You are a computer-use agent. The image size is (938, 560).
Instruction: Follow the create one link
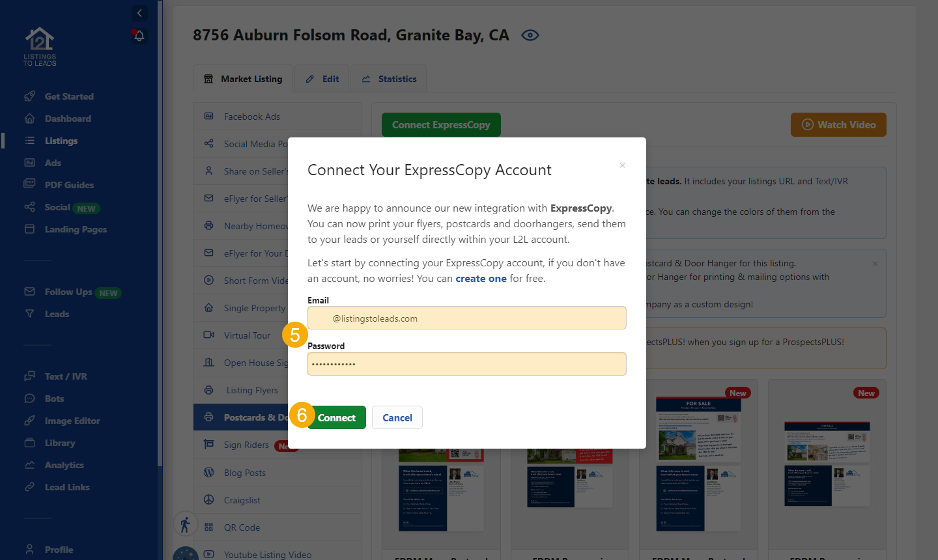[481, 278]
